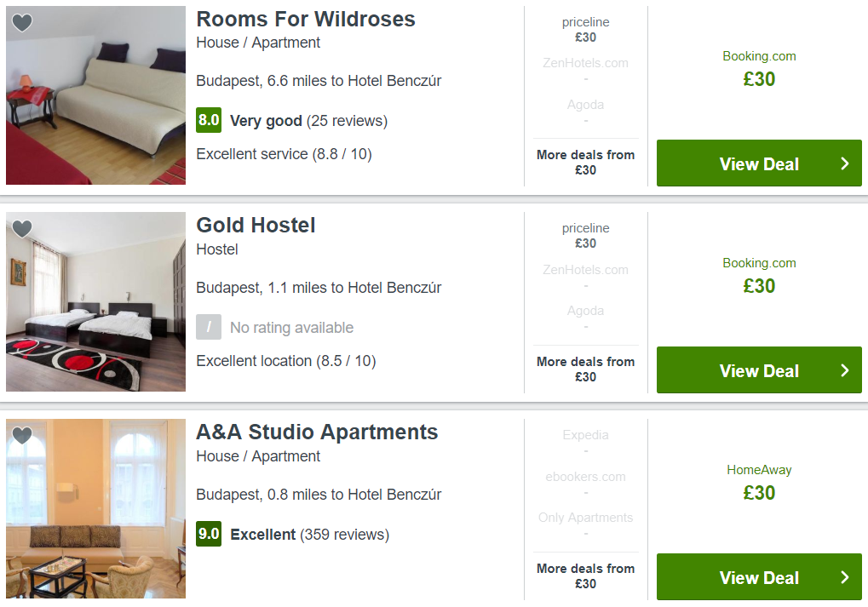
Task: Click arrow on Rooms For Wildroses View Deal
Action: 844,163
